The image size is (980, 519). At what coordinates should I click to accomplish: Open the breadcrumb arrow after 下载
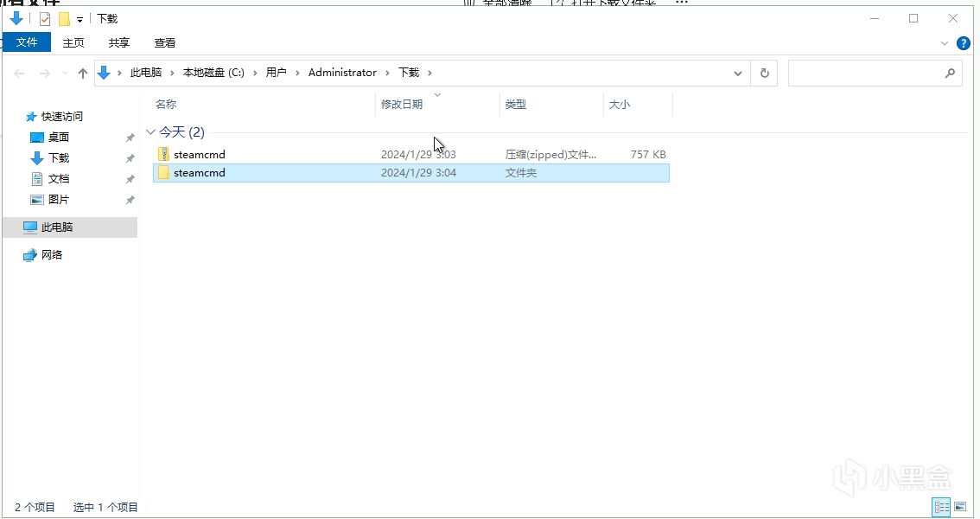tap(430, 74)
